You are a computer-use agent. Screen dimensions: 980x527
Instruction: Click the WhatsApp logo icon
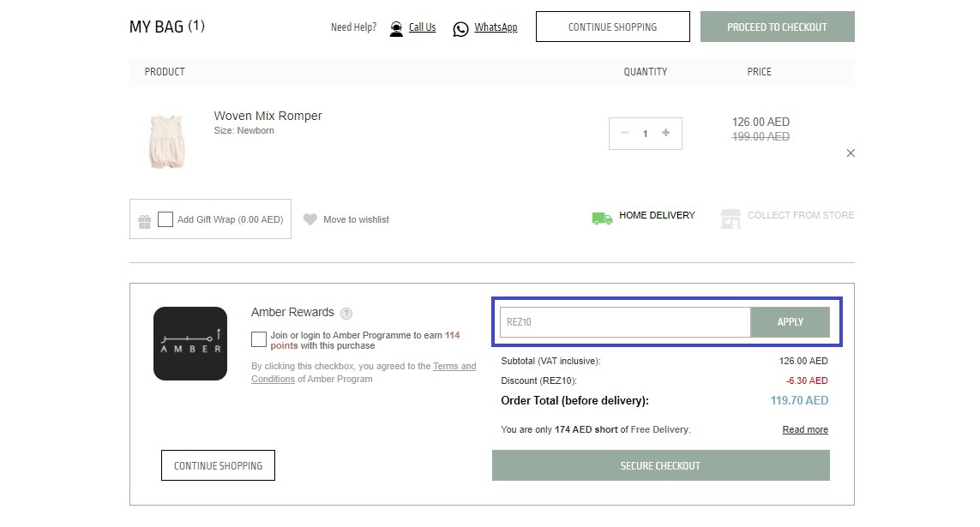[x=461, y=29]
